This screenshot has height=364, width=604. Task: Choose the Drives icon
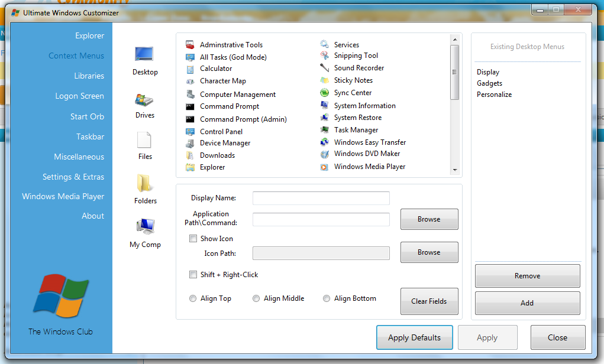(144, 100)
